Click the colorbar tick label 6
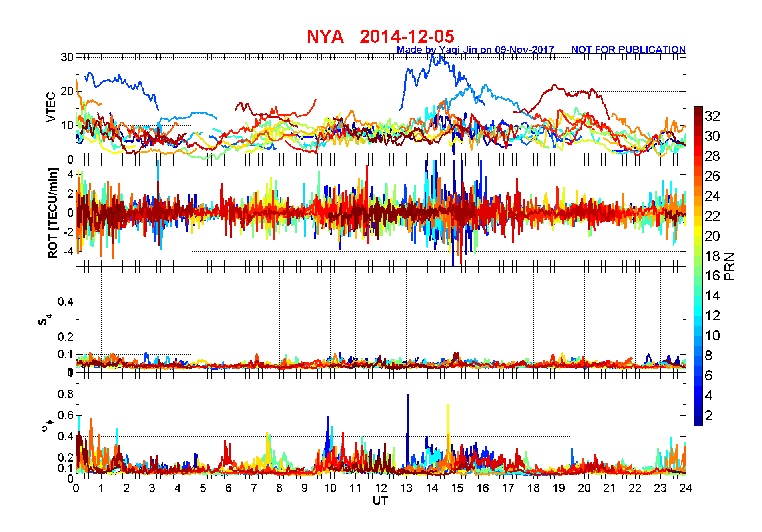Viewport: 762px width, 532px height. [709, 376]
